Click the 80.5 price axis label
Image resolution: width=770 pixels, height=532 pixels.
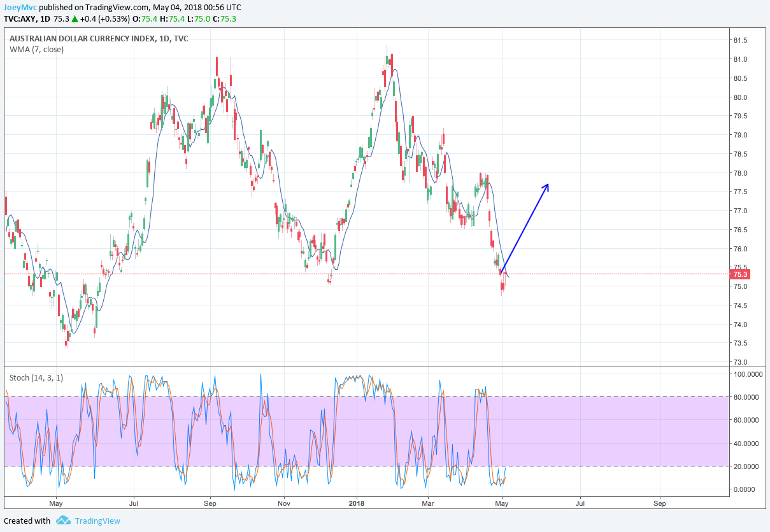coord(740,79)
